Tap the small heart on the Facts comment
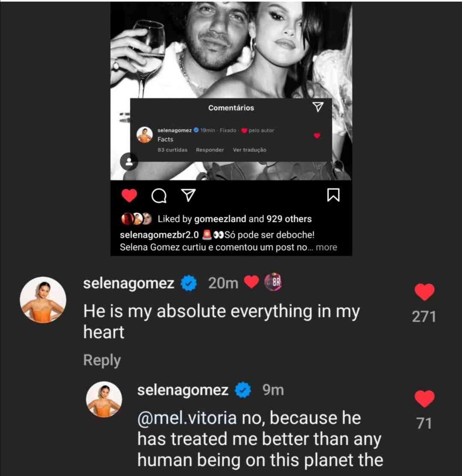Viewport: 462px width, 476px height. [317, 136]
